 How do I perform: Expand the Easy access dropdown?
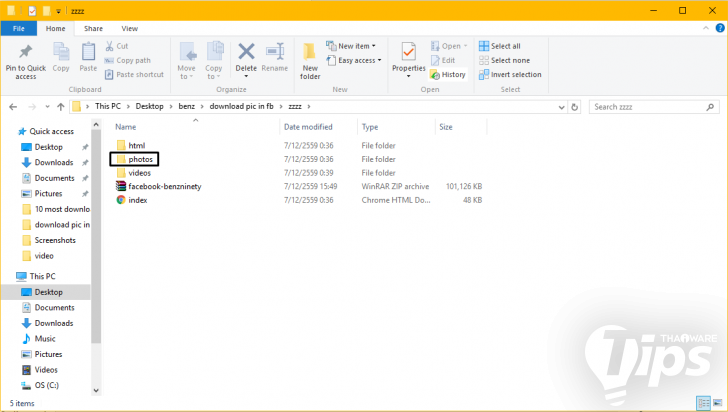point(355,60)
